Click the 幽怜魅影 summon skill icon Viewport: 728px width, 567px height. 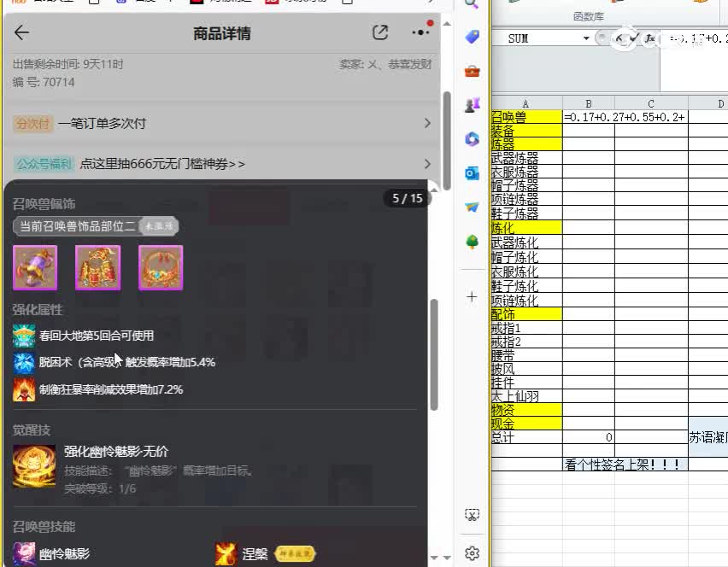pyautogui.click(x=23, y=553)
